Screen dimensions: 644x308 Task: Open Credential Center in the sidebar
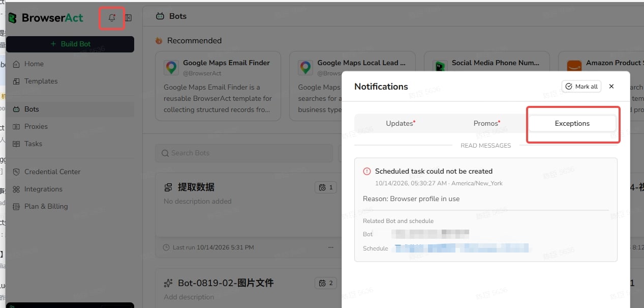point(70,172)
